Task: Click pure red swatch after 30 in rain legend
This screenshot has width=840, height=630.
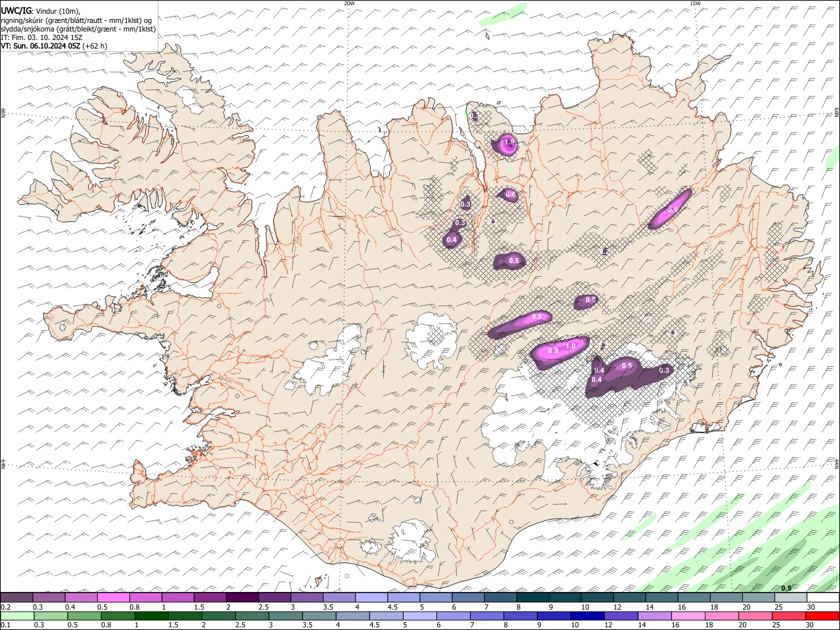Action: [822, 616]
